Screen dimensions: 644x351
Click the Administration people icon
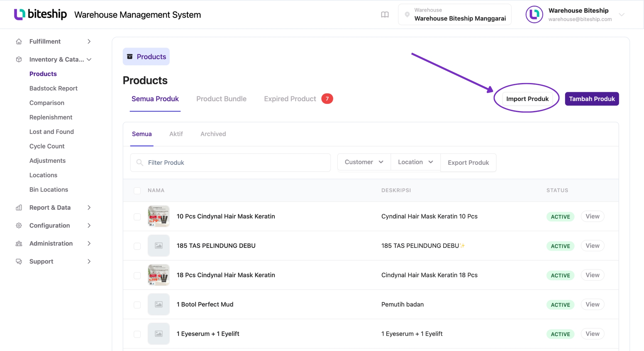coord(19,243)
